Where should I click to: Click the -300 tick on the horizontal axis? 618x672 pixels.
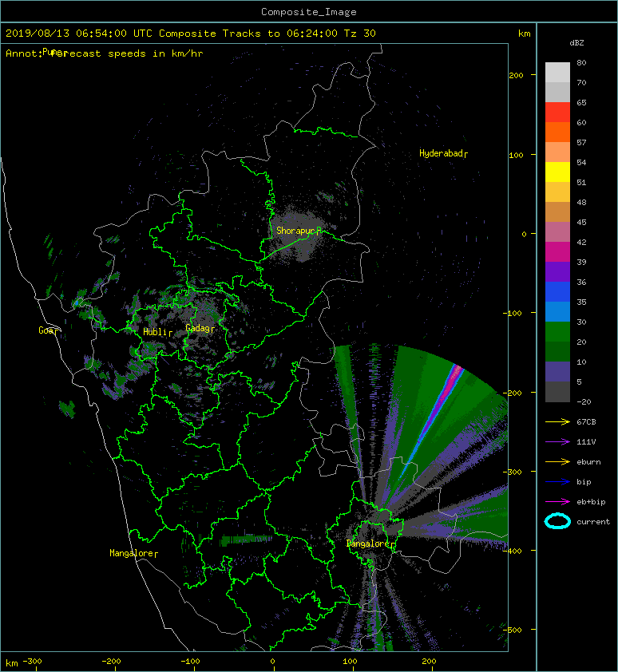click(x=32, y=662)
